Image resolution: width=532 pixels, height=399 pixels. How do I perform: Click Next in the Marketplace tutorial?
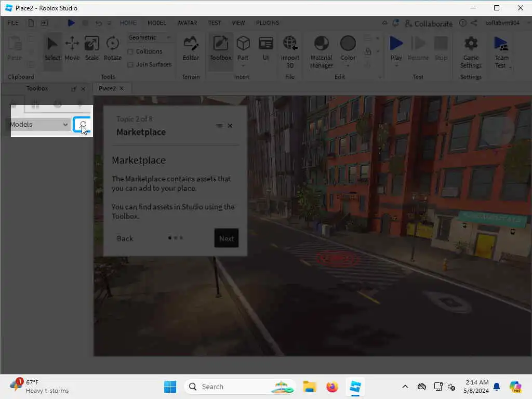227,238
